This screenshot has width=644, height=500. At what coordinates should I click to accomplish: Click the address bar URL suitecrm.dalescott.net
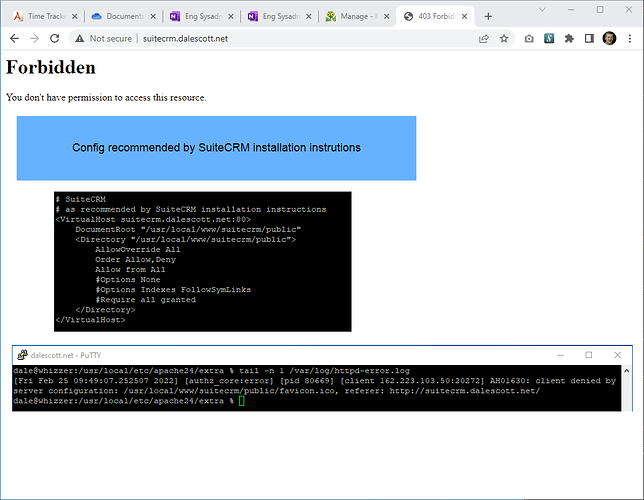tap(185, 39)
